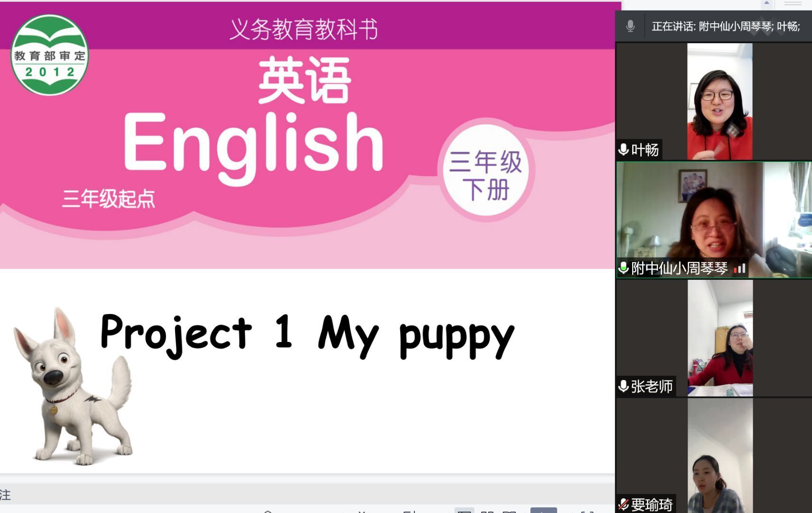
Task: Click the 英语 heading on the textbook cover
Action: (304, 79)
